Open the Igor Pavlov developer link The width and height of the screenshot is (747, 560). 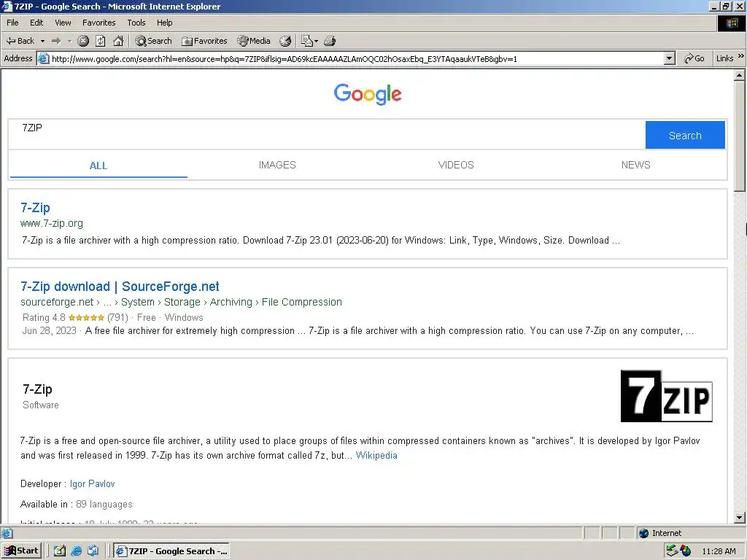tap(93, 484)
